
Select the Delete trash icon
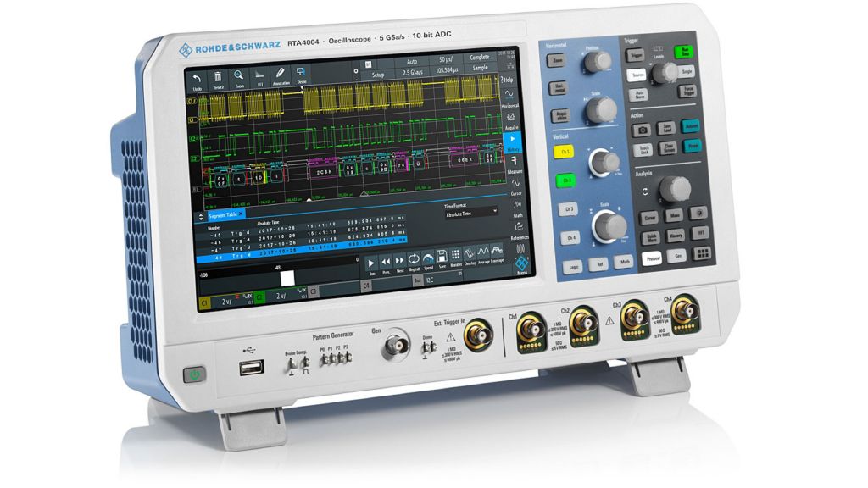pos(218,77)
